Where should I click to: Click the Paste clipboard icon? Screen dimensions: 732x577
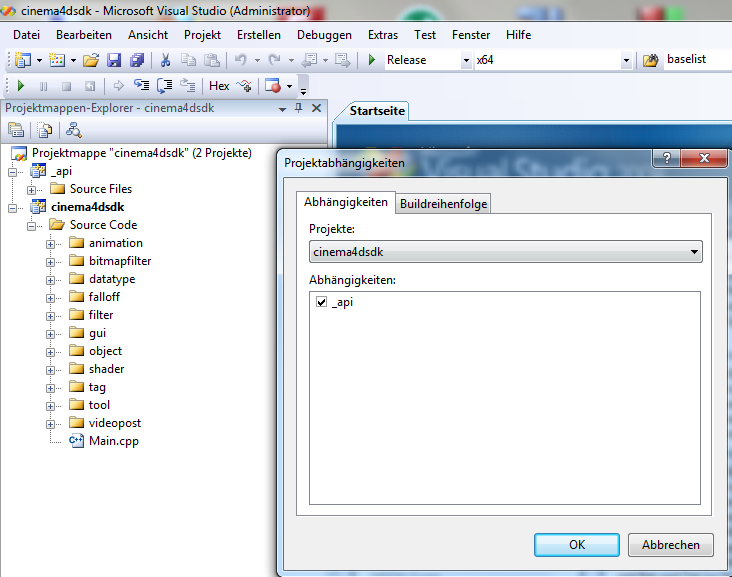pyautogui.click(x=212, y=60)
